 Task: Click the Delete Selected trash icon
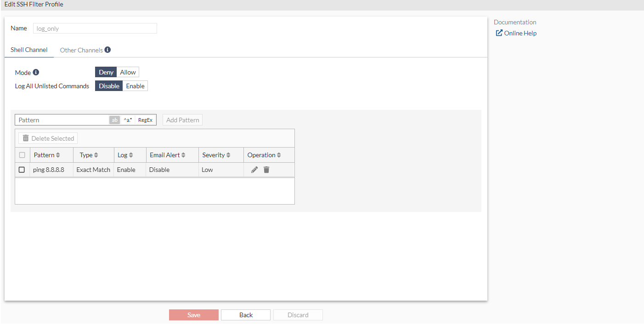tap(26, 138)
